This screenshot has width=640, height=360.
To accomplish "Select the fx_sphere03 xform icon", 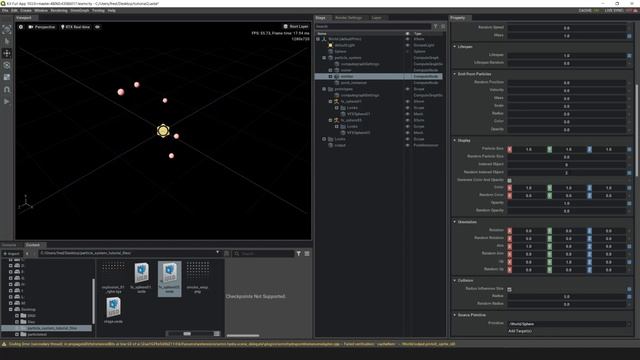I will [x=336, y=120].
